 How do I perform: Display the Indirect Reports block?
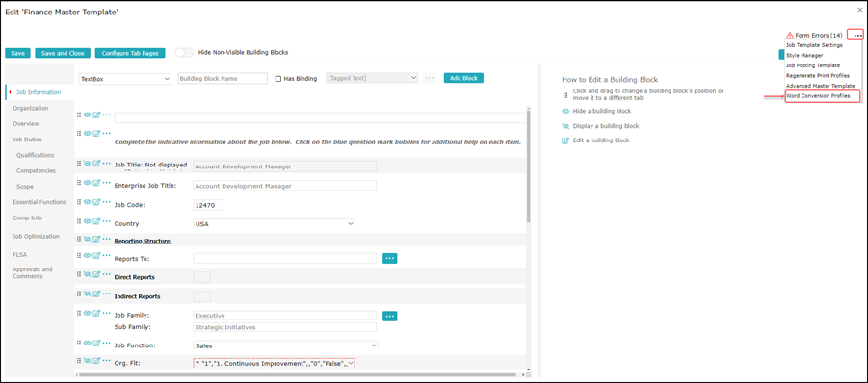click(x=87, y=294)
